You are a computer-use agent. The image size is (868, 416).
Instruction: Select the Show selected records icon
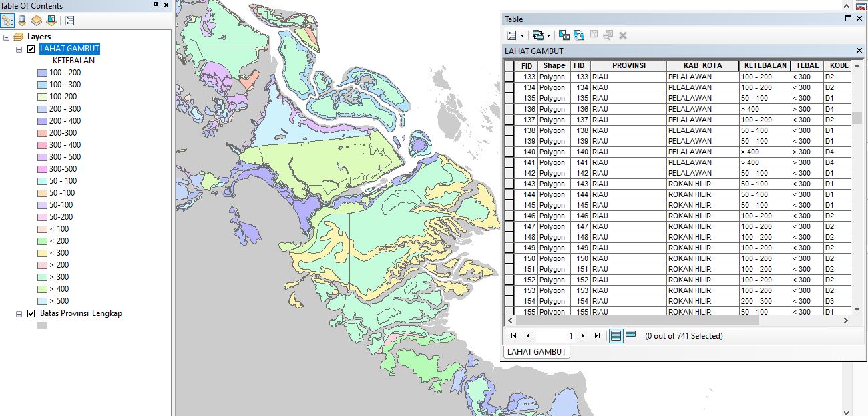click(630, 335)
